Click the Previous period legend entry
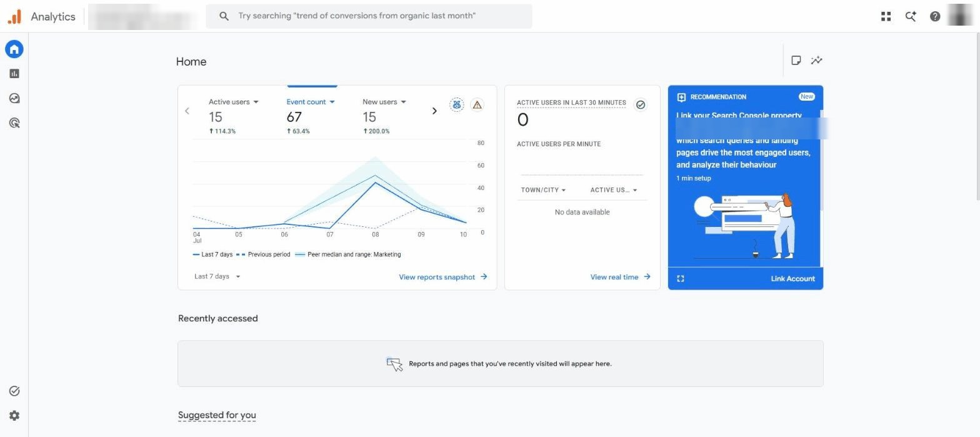This screenshot has width=980, height=437. pyautogui.click(x=263, y=254)
